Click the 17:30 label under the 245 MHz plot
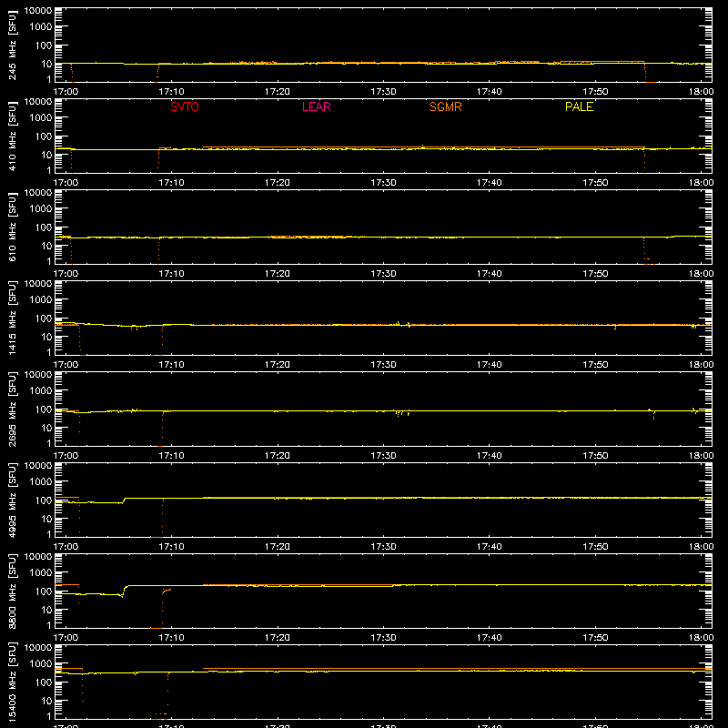 pos(383,92)
